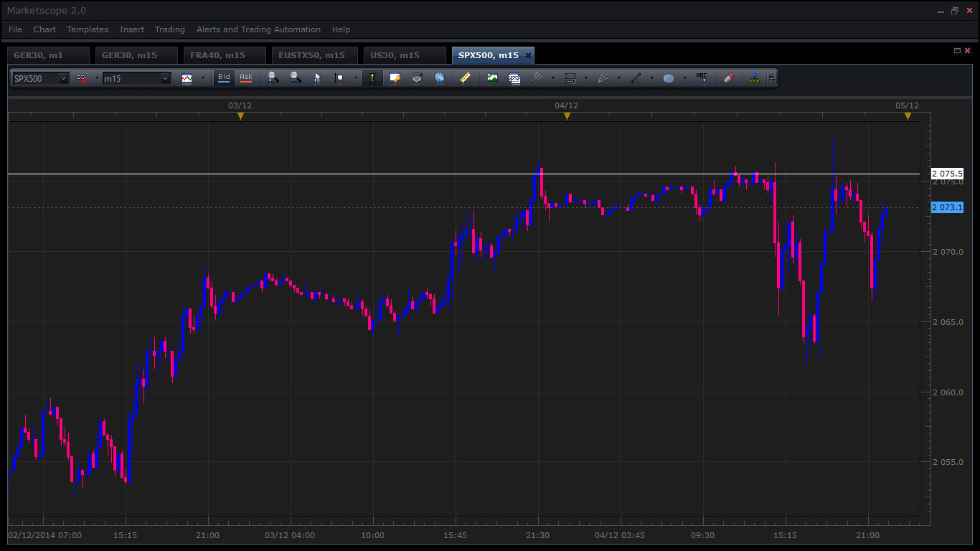Click the zoom in magnifier icon
The width and height of the screenshot is (980, 551).
click(273, 78)
